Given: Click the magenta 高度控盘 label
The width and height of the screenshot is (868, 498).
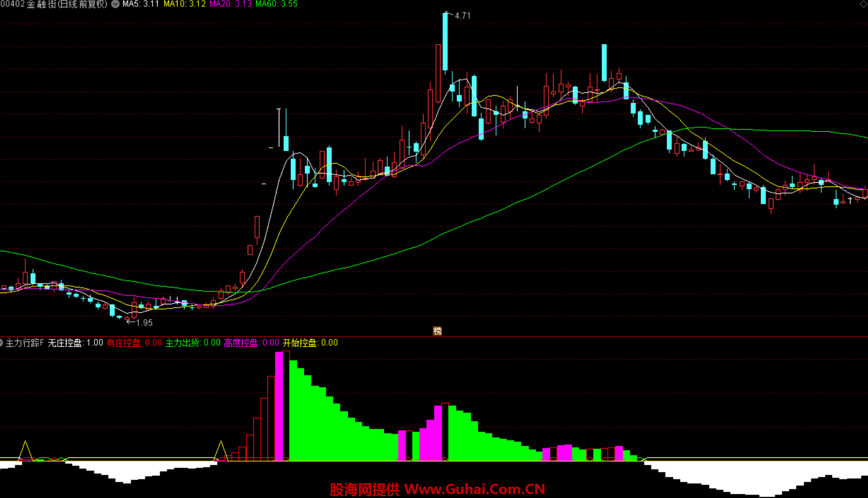Looking at the screenshot, I should click(251, 343).
